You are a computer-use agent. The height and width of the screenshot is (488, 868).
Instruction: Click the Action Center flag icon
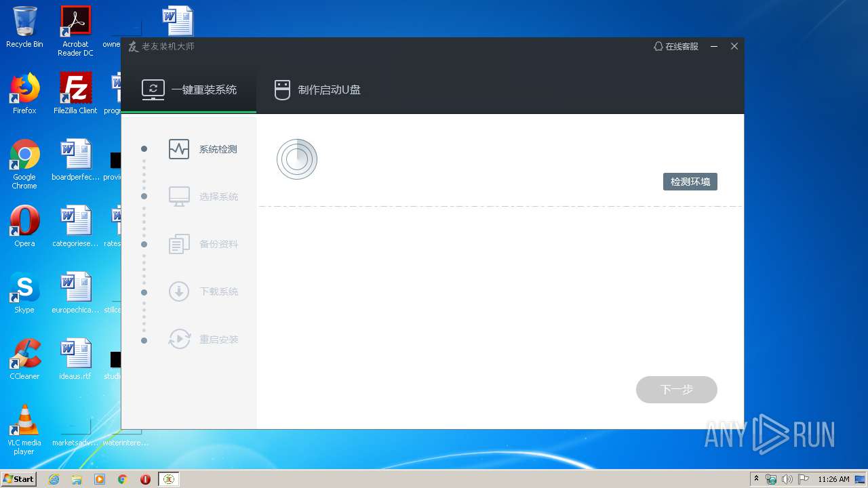tap(804, 479)
